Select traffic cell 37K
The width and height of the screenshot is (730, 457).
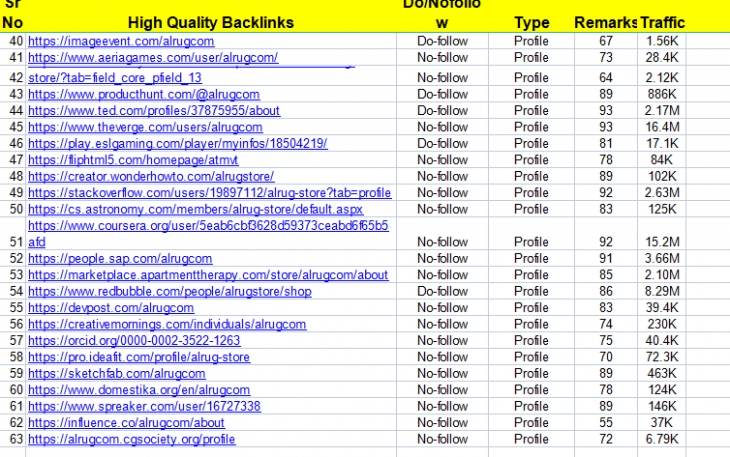click(x=662, y=423)
